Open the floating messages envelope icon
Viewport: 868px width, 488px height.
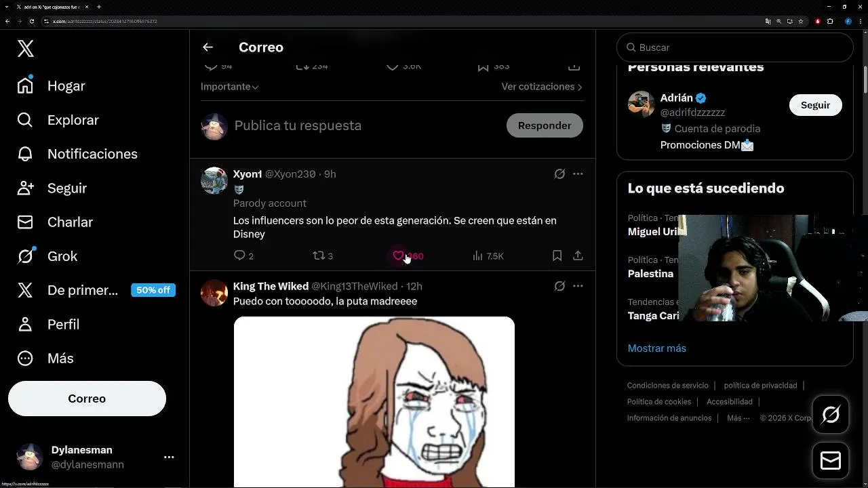coord(831,460)
